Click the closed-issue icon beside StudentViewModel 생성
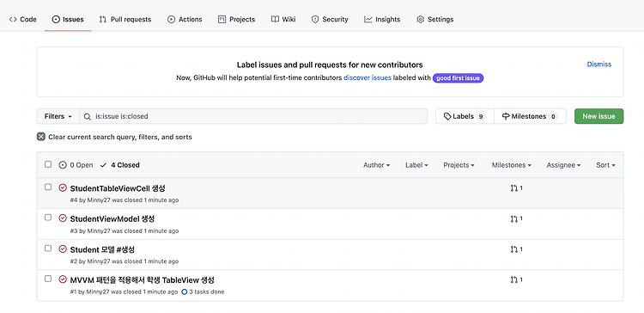This screenshot has height=313, width=644. pyautogui.click(x=63, y=218)
